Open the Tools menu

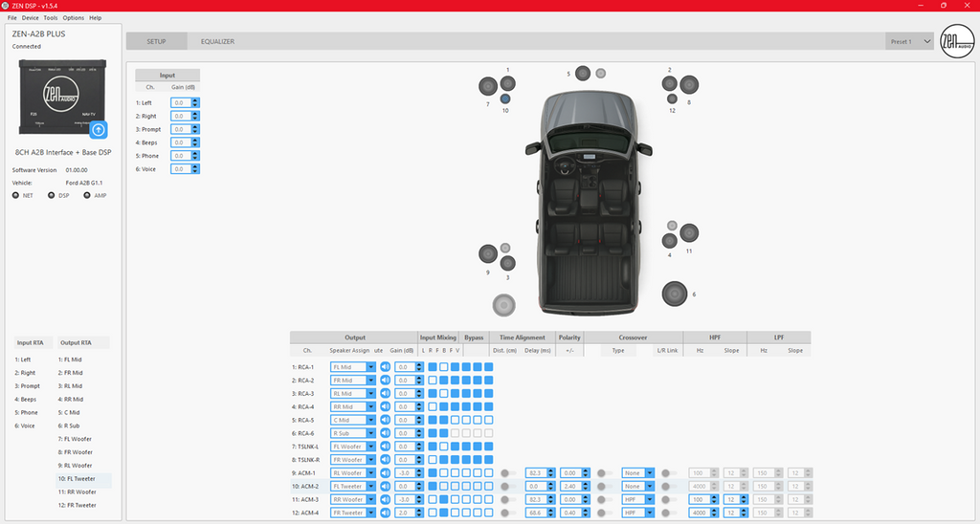(x=51, y=18)
